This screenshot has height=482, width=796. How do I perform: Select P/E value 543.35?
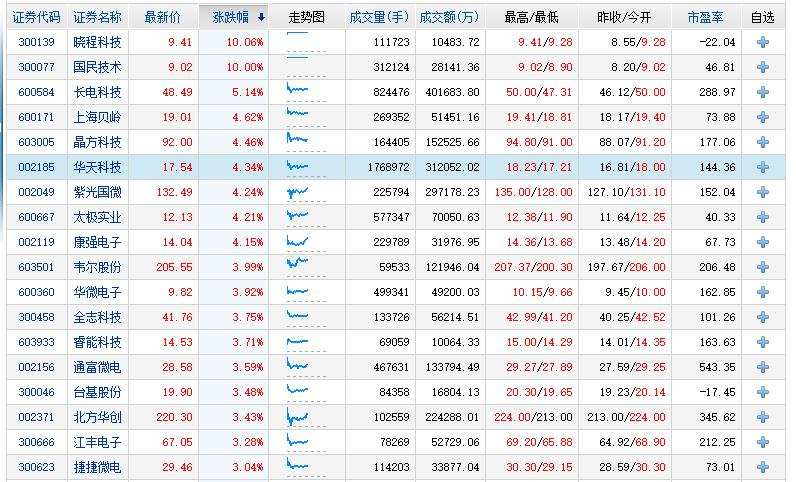point(717,367)
